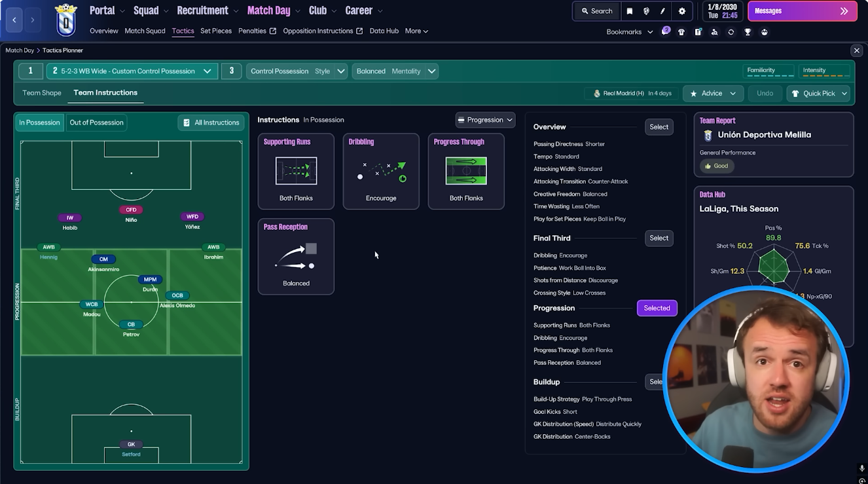The width and height of the screenshot is (868, 484).
Task: Go forward with the right arrow
Action: coord(33,20)
